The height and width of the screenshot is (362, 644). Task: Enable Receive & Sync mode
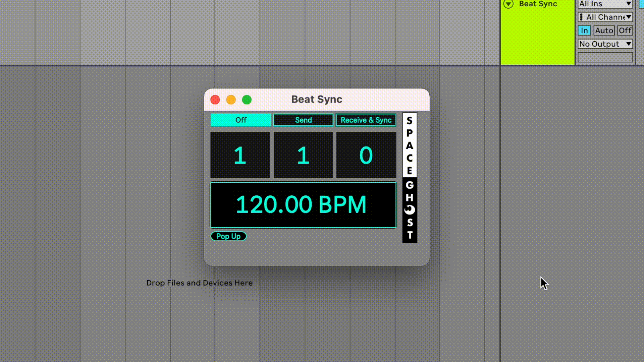[x=366, y=120]
